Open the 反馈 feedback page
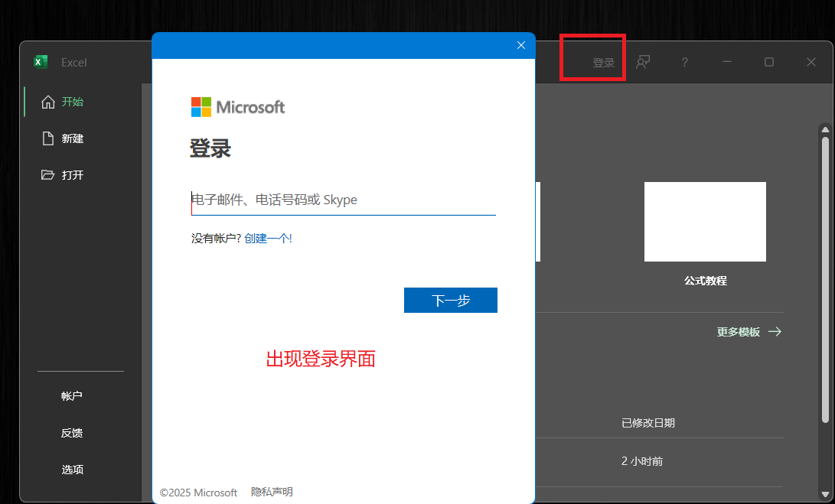The image size is (835, 504). [x=72, y=433]
